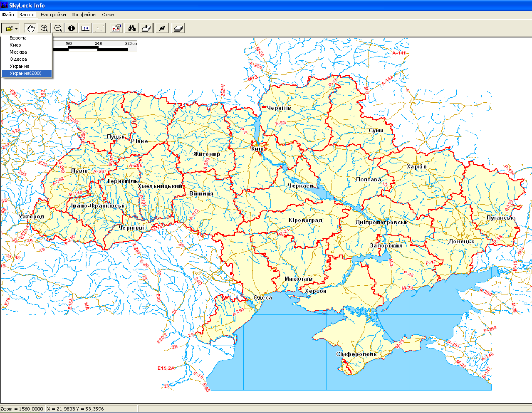Click the Луцьк city label
The image size is (532, 413).
tap(116, 136)
